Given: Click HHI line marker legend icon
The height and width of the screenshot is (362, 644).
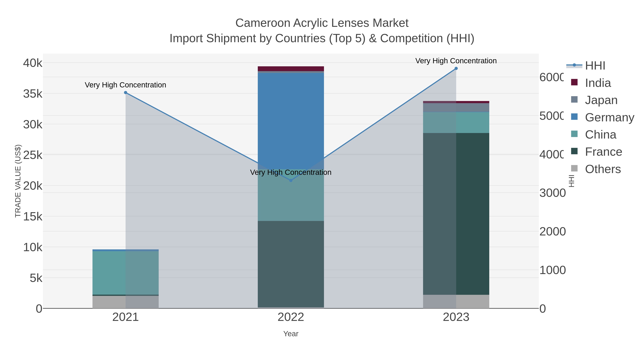Looking at the screenshot, I should 574,65.
